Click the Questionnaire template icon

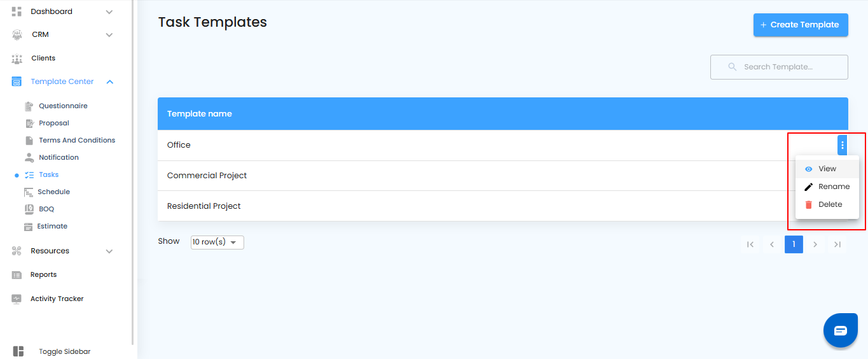[29, 106]
